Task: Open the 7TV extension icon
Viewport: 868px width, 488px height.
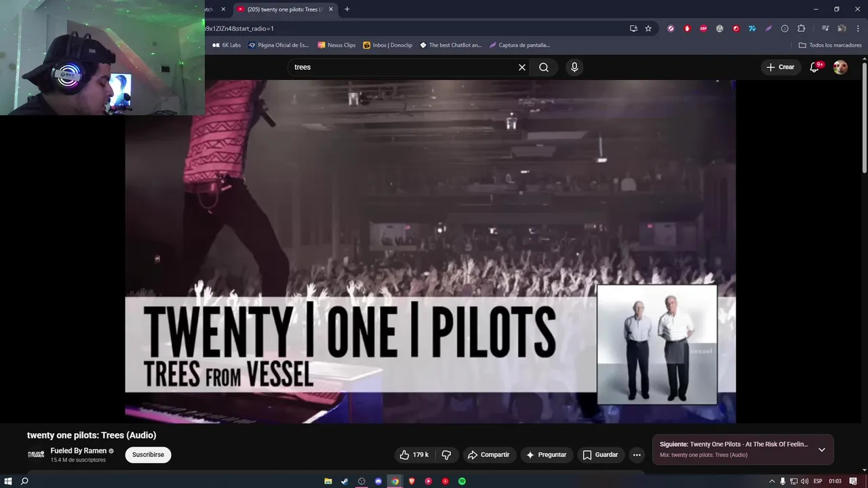Action: (x=752, y=28)
